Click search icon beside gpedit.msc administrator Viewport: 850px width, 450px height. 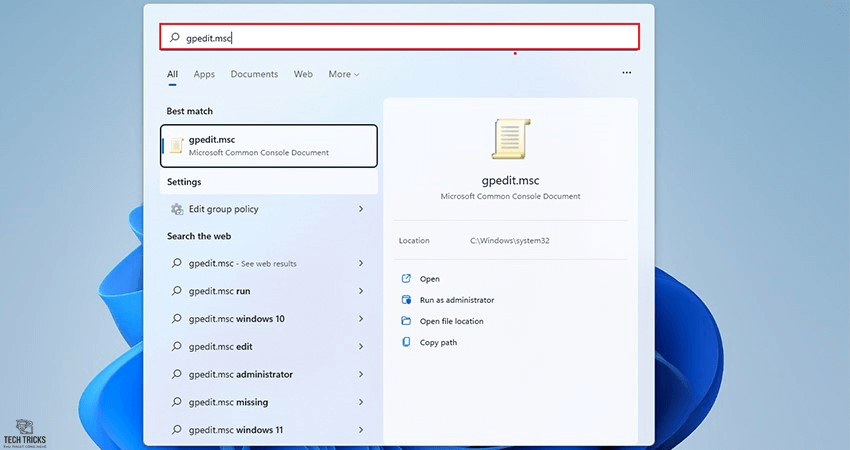click(176, 374)
